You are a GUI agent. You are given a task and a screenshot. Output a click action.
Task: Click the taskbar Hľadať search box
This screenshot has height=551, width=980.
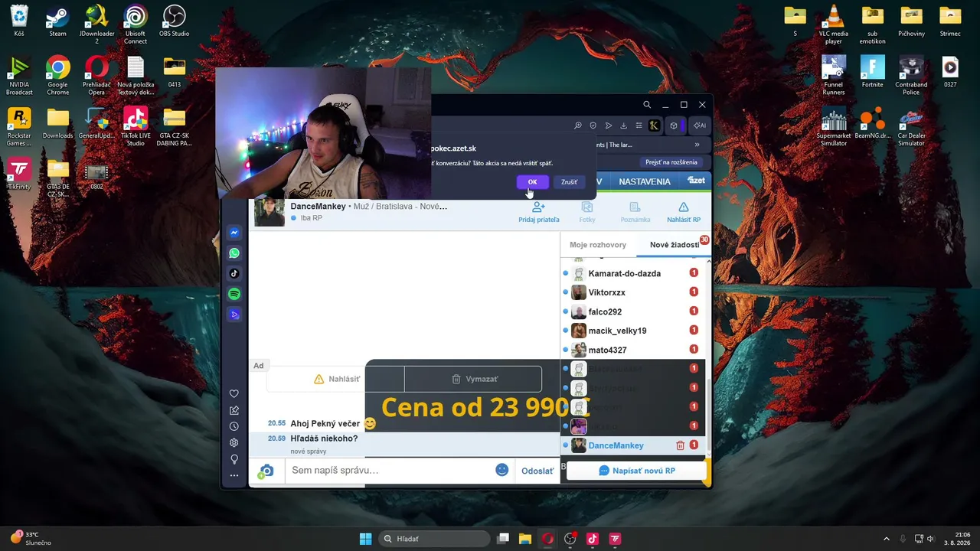pos(434,539)
